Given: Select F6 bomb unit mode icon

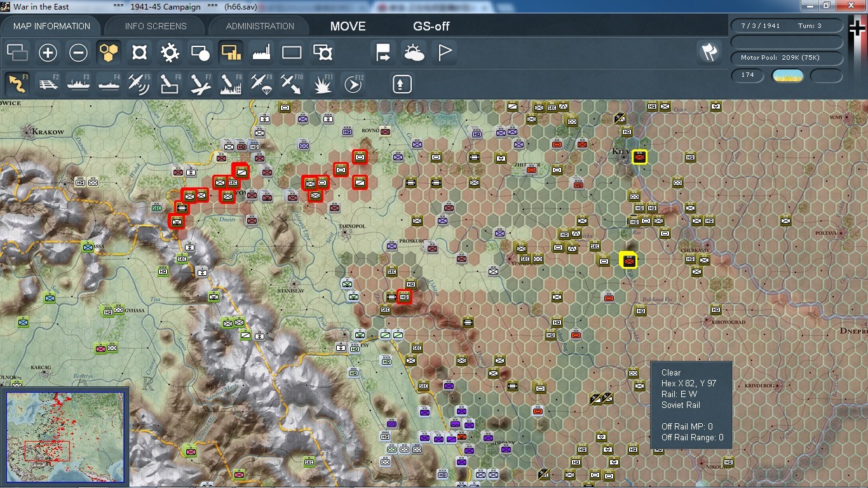Looking at the screenshot, I should click(170, 84).
